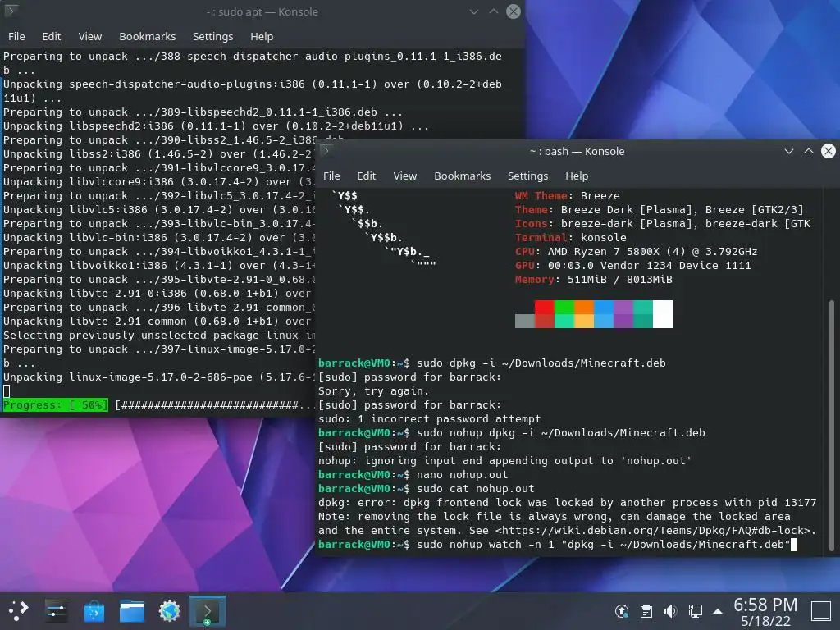The height and width of the screenshot is (630, 840).
Task: Maximize the bash Konsole window
Action: pyautogui.click(x=808, y=151)
